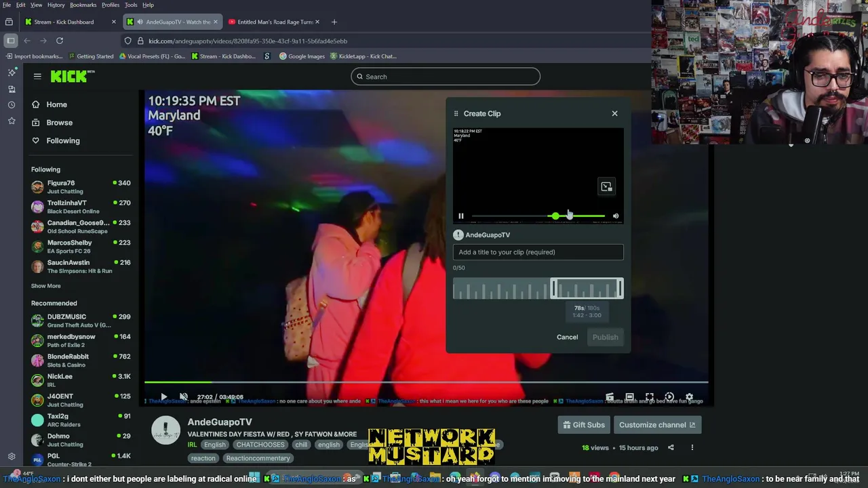Open the Bookmarks menu
This screenshot has width=868, height=488.
coord(83,5)
